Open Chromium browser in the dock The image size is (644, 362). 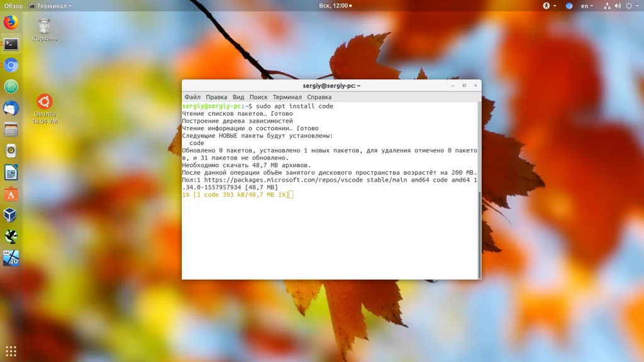[x=11, y=65]
